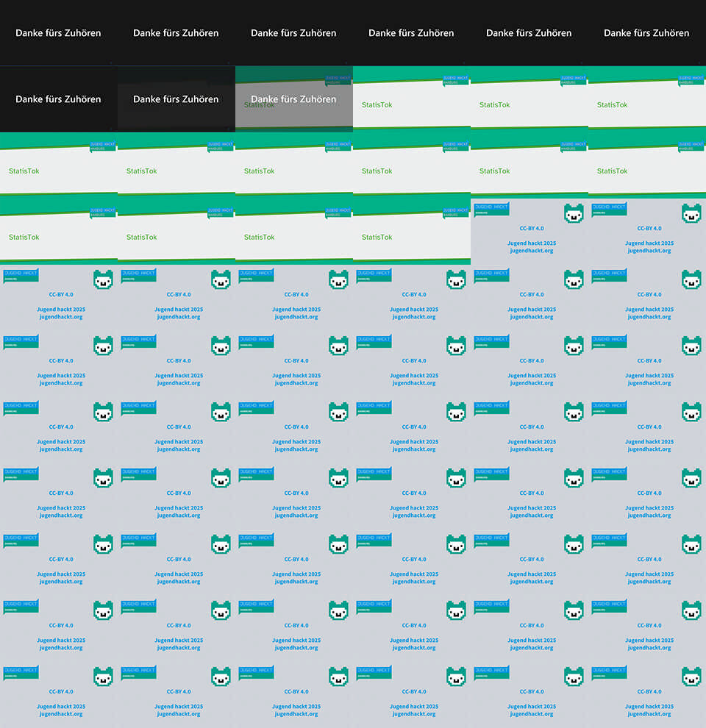The image size is (706, 728).
Task: Click the cat mascot in the bottom-left credits frame
Action: tap(103, 677)
